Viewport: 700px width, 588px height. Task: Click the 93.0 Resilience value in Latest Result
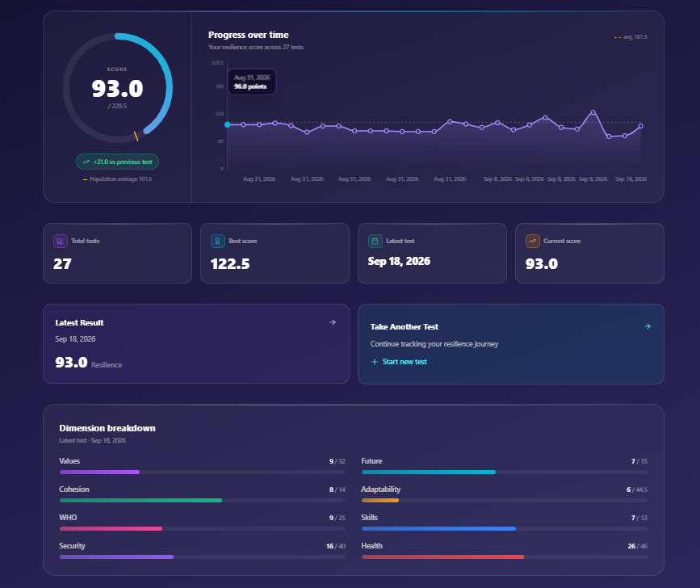pyautogui.click(x=88, y=363)
